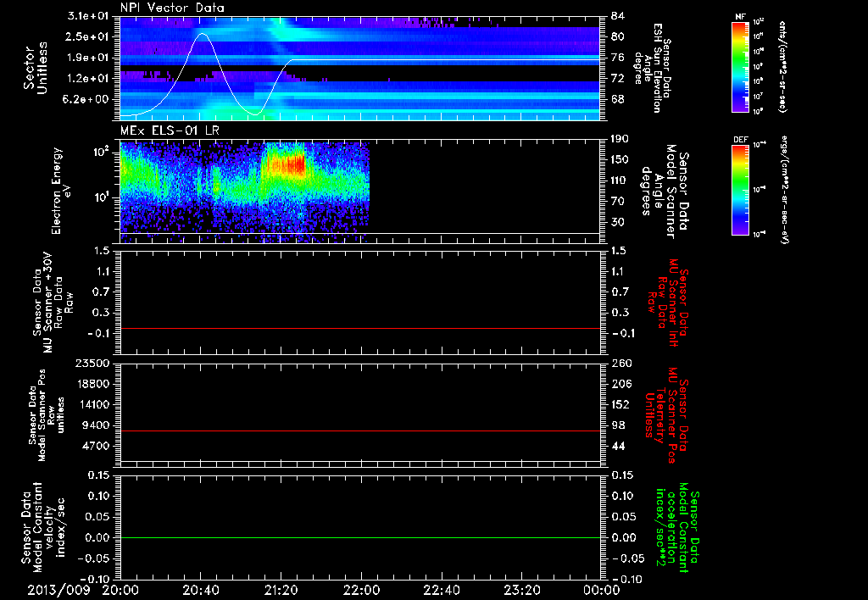Click the 84 degree elevation tick
This screenshot has width=868, height=600.
coord(618,15)
